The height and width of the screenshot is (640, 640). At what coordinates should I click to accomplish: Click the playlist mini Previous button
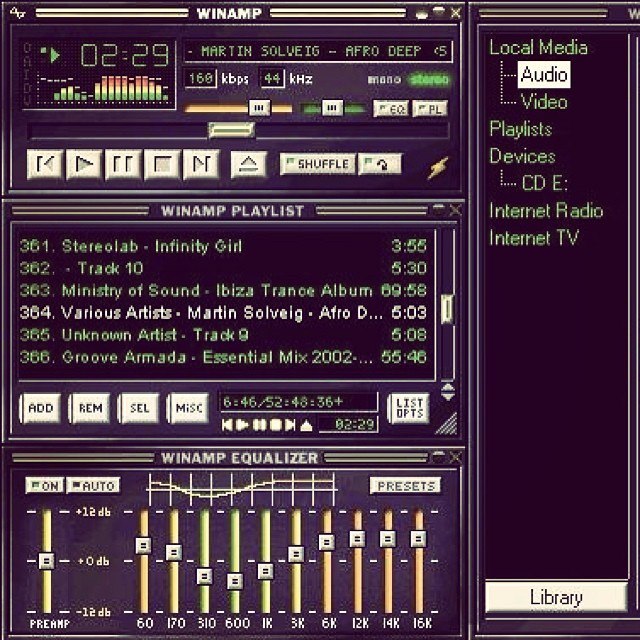[227, 425]
